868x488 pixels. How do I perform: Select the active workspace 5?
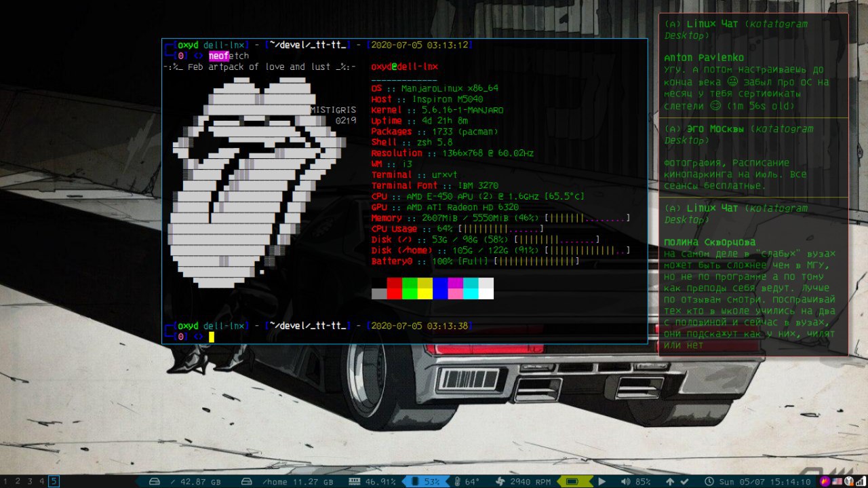click(x=54, y=481)
